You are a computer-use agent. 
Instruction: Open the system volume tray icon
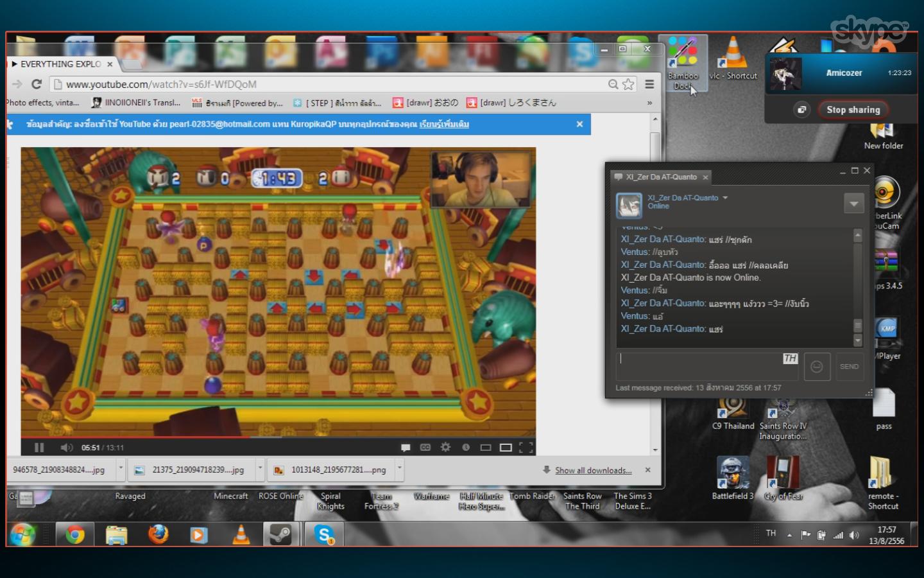(x=854, y=535)
